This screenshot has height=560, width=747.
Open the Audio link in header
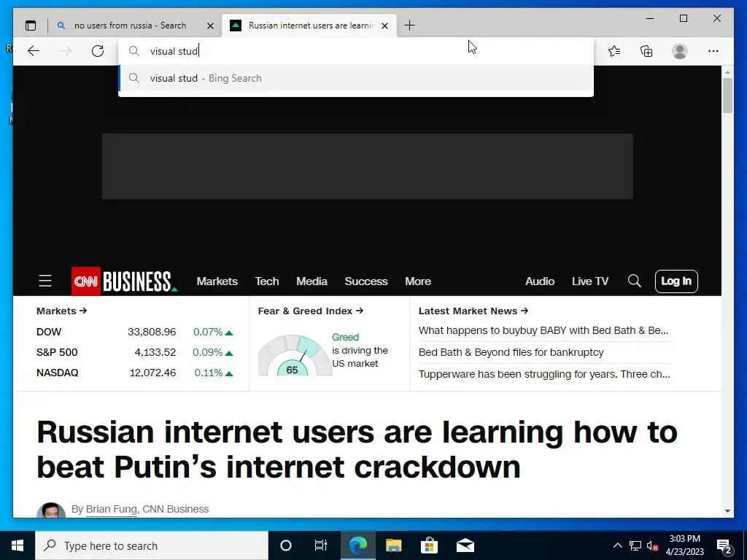point(540,281)
